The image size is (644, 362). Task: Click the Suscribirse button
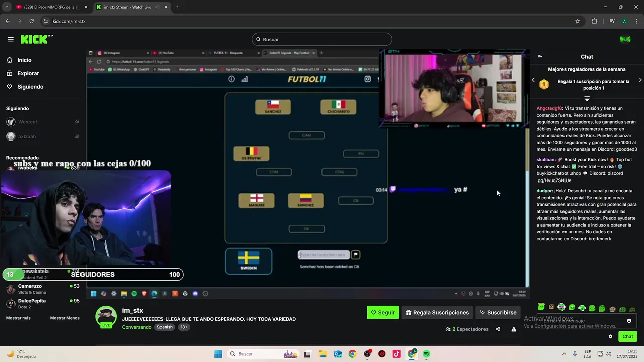tap(498, 312)
